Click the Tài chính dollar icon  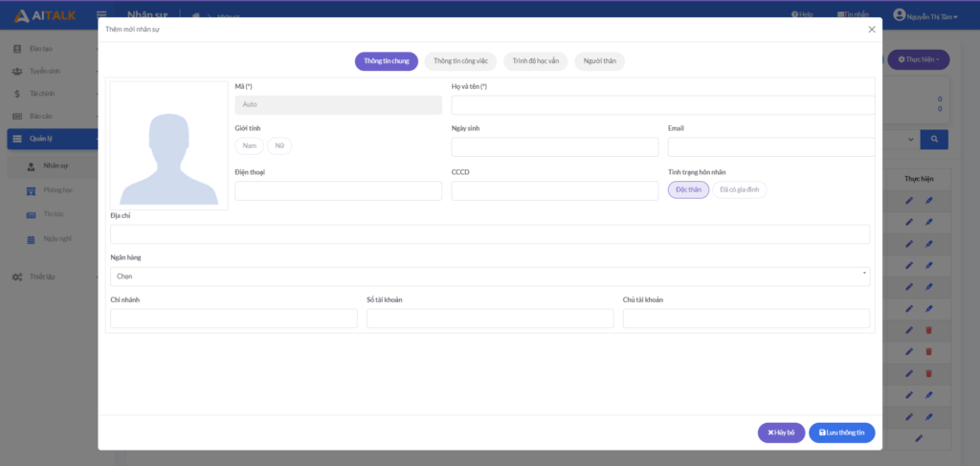click(x=17, y=94)
